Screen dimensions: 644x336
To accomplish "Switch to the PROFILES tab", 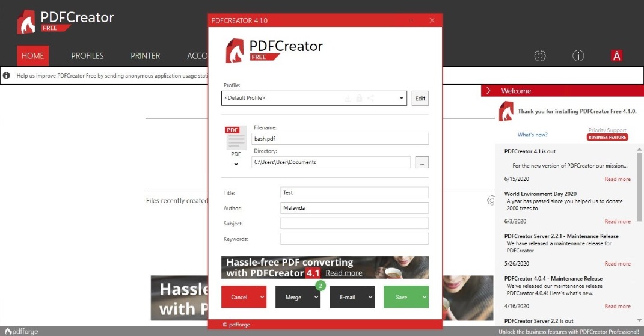I will pos(87,56).
